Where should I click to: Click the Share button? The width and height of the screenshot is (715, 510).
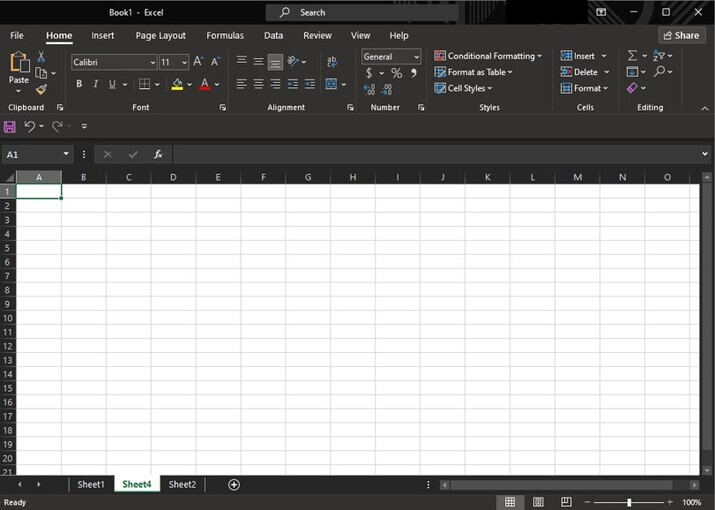681,36
